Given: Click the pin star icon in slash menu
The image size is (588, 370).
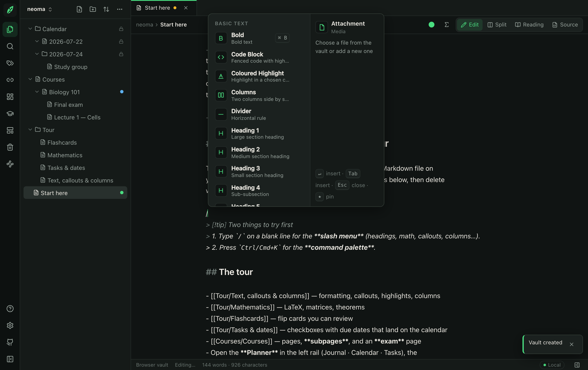Looking at the screenshot, I should pos(320,197).
